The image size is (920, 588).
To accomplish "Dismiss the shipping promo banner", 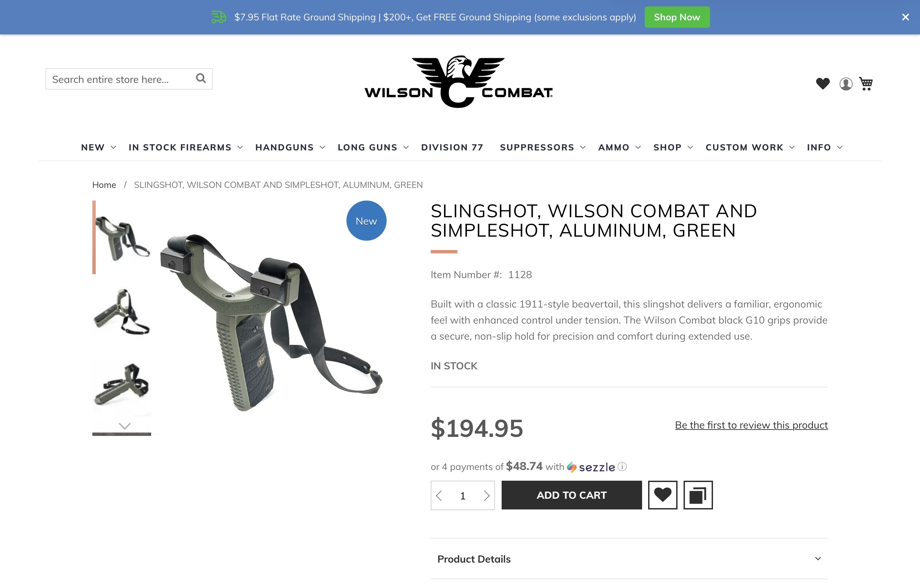I will [x=905, y=17].
